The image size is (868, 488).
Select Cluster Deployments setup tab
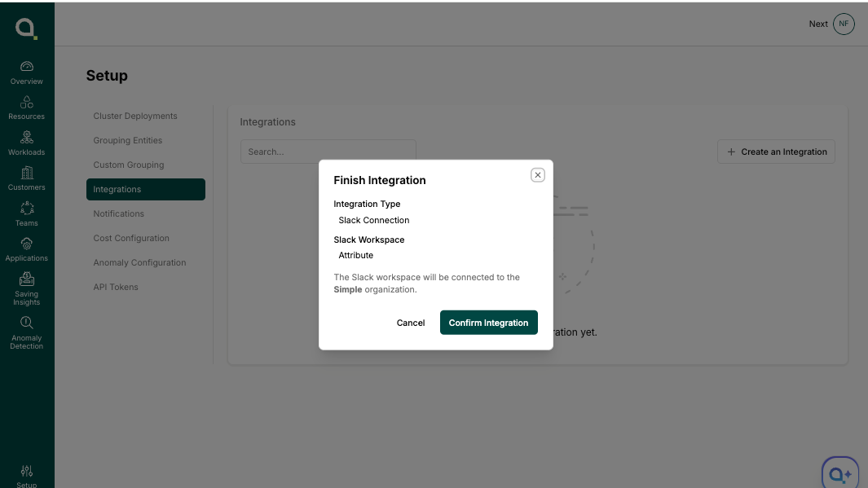(x=146, y=117)
